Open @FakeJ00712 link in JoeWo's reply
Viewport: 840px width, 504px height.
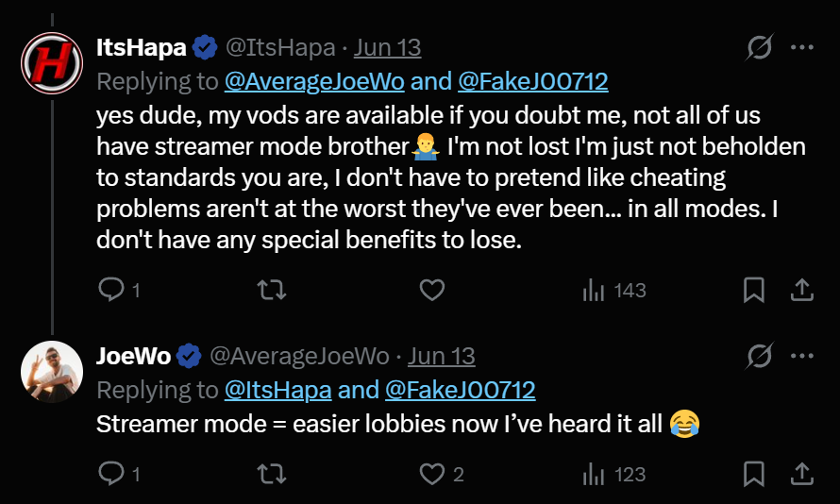(x=461, y=390)
